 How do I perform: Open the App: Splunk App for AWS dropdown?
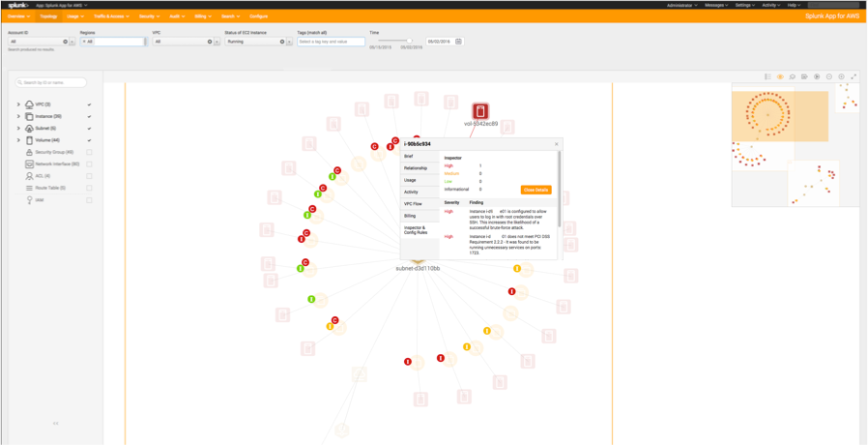[62, 5]
